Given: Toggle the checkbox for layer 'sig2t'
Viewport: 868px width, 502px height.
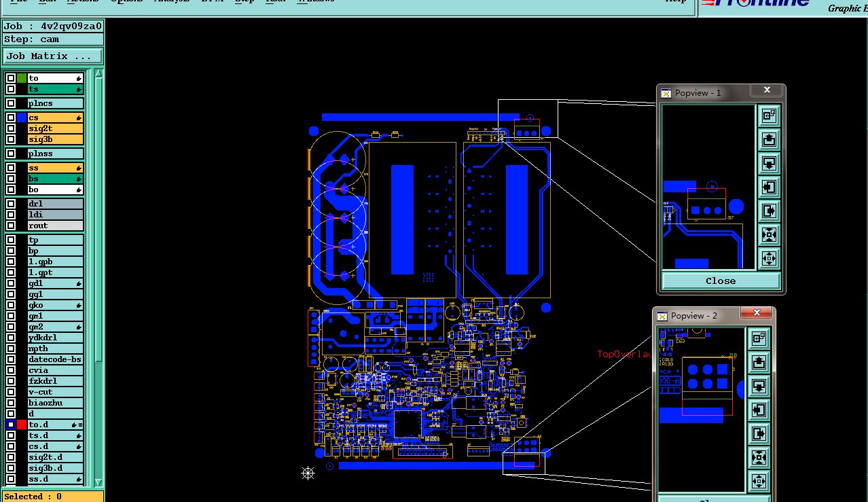Looking at the screenshot, I should 11,128.
